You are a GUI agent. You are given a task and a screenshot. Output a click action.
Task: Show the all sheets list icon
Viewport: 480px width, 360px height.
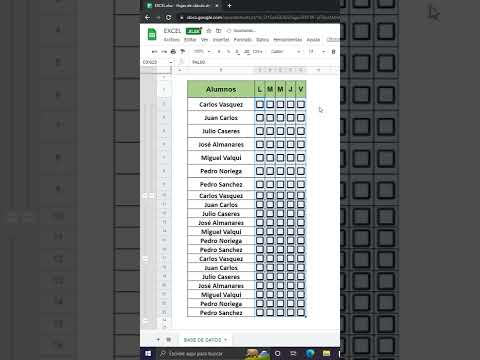(169, 340)
